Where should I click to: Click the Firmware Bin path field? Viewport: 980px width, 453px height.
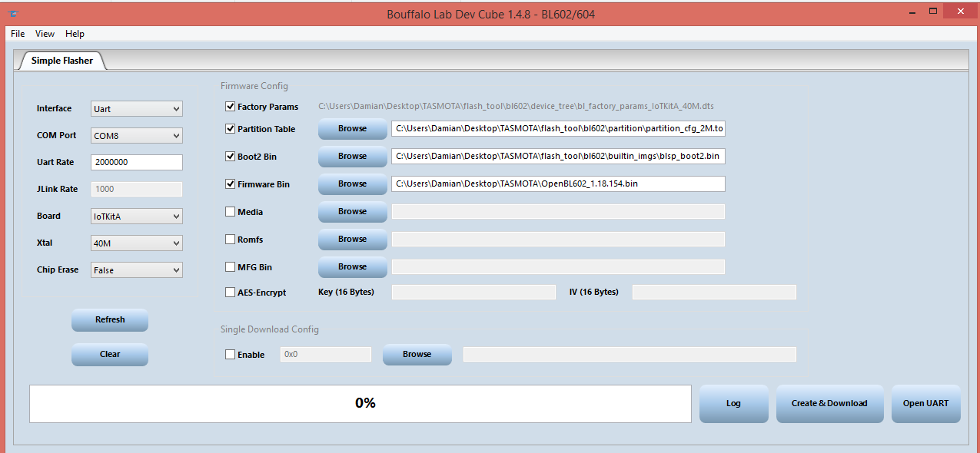click(558, 184)
